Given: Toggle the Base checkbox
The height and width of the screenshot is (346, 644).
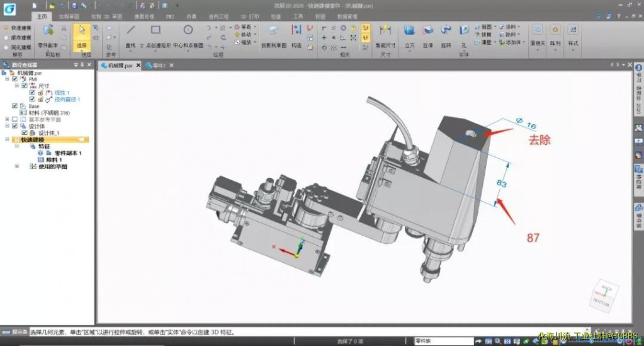Looking at the screenshot, I should click(15, 106).
